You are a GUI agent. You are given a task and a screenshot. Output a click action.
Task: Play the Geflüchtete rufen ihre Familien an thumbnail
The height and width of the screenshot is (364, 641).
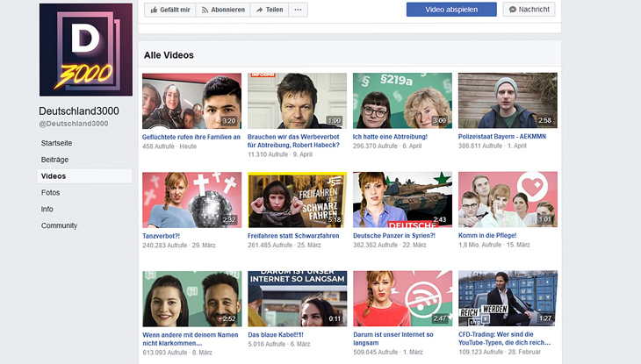click(x=191, y=101)
